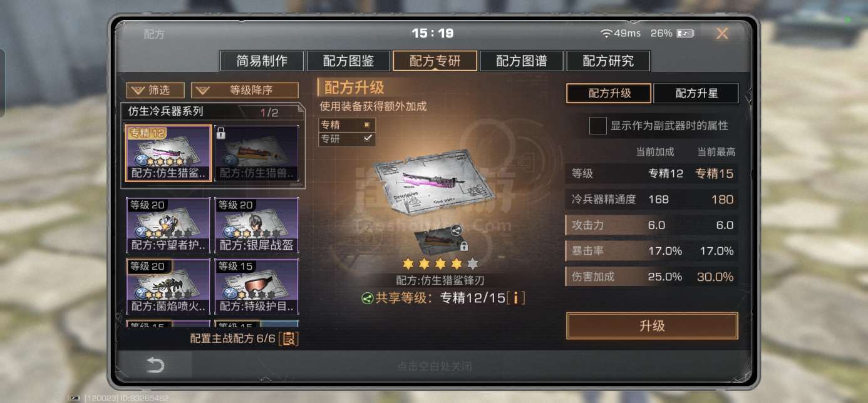The width and height of the screenshot is (868, 403).
Task: Open the 筛选 filter dropdown
Action: click(155, 90)
